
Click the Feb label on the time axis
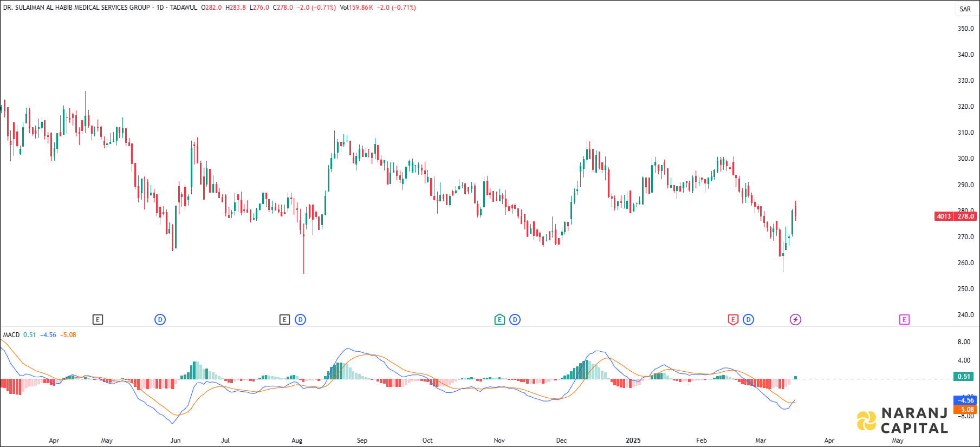[x=702, y=441]
